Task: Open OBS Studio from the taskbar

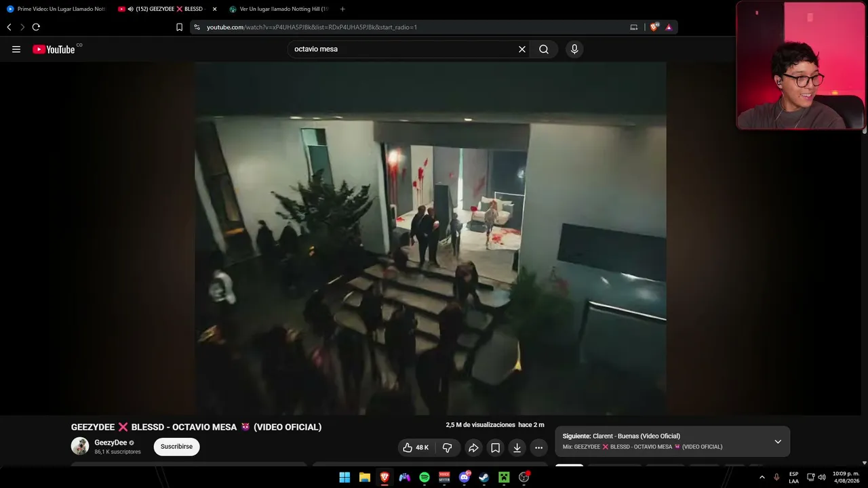Action: (524, 477)
